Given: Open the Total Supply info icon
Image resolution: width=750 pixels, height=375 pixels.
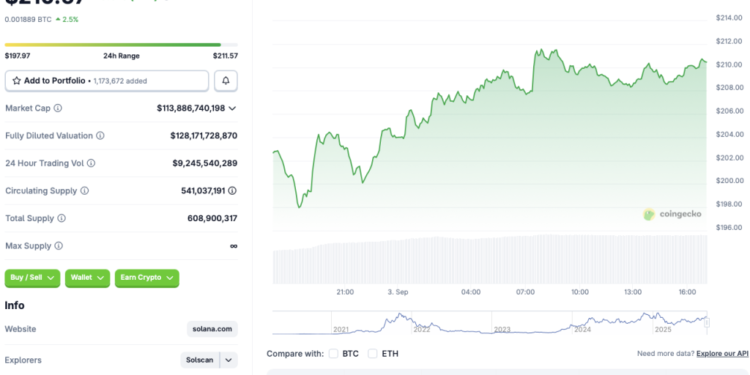Looking at the screenshot, I should (61, 218).
